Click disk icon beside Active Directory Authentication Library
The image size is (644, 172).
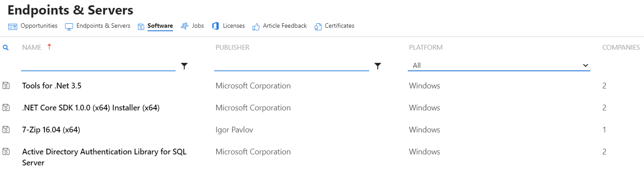pos(6,151)
